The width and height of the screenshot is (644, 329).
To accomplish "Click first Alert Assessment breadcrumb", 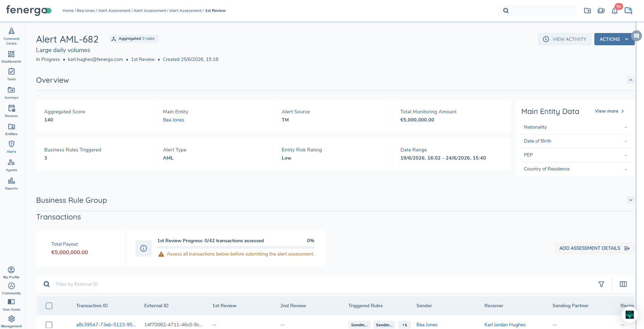I will coord(114,11).
